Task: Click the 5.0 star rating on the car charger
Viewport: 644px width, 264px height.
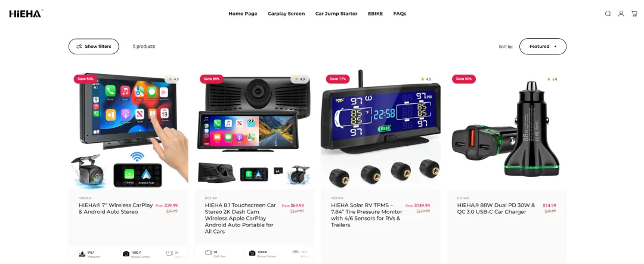Action: pos(552,79)
